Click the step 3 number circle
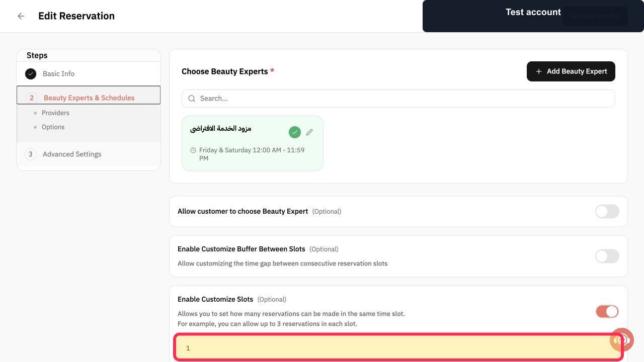 pyautogui.click(x=31, y=154)
